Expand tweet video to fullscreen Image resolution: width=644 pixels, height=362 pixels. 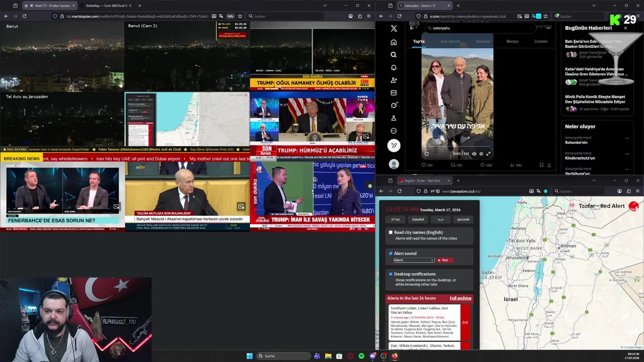pyautogui.click(x=488, y=154)
